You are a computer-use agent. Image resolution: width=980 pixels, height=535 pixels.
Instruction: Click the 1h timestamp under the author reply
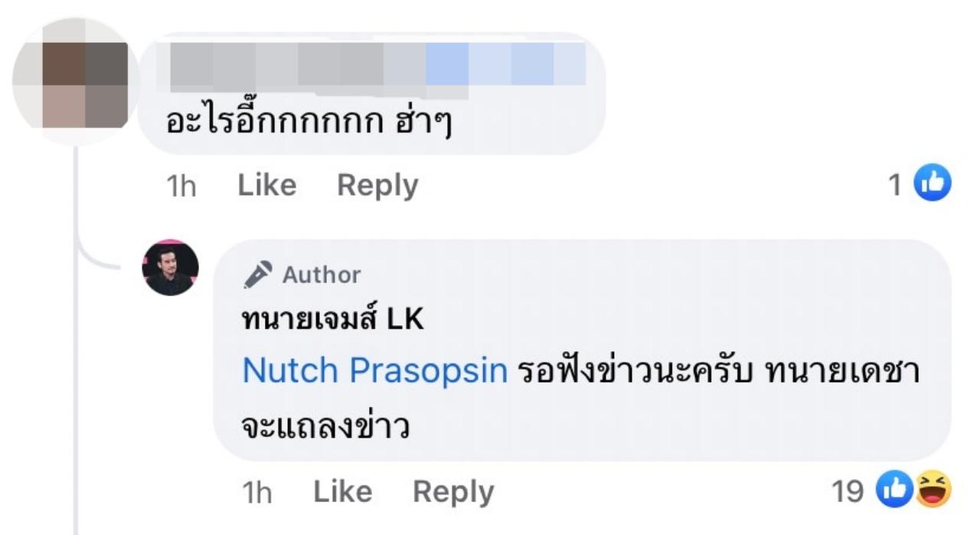point(256,493)
